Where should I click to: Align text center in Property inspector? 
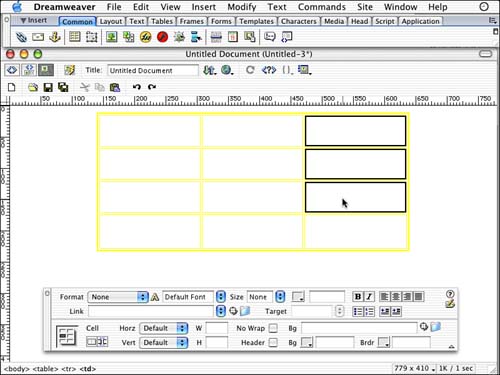click(x=396, y=297)
